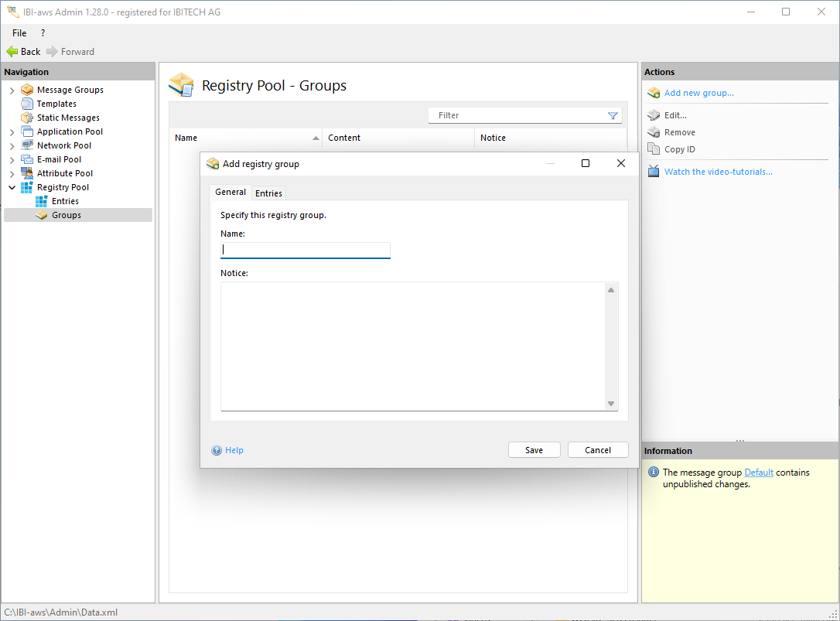Click the Static Messages icon
This screenshot has height=621, width=840.
(x=27, y=118)
